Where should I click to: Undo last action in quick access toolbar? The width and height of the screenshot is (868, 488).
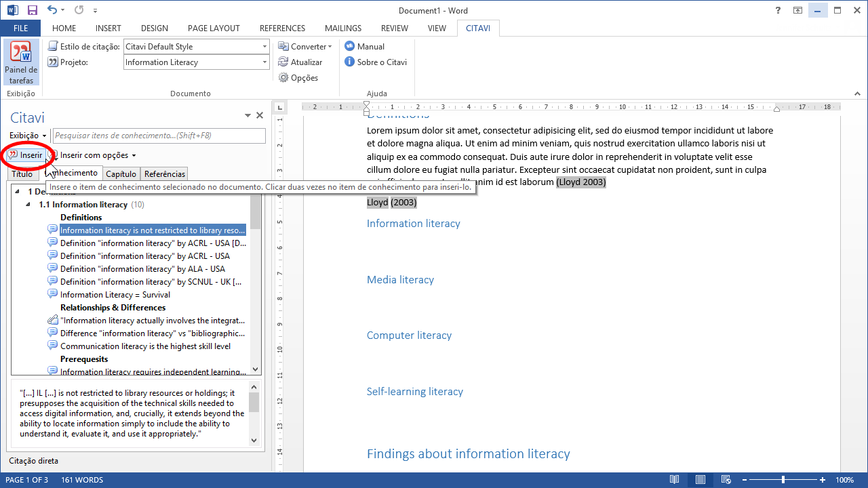(x=52, y=10)
